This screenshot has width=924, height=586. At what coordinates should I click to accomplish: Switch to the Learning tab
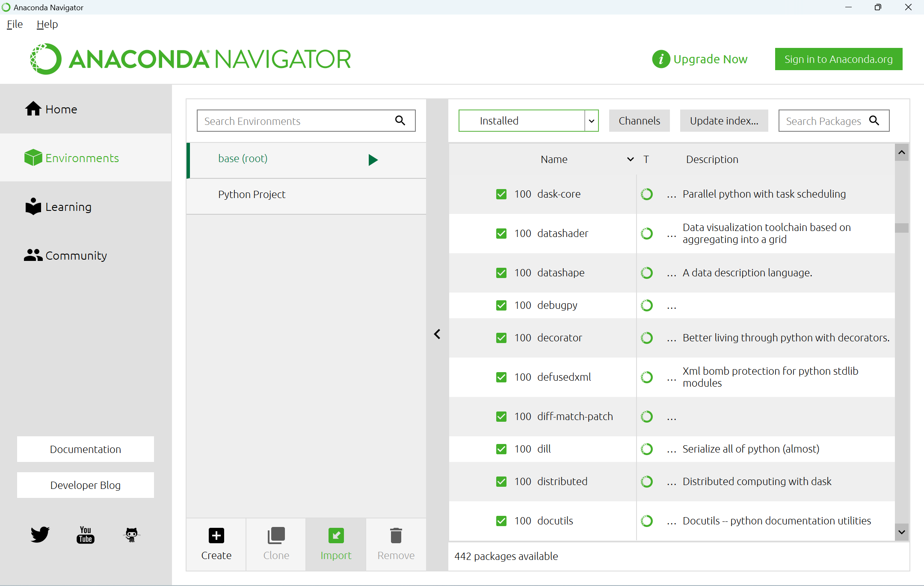(68, 207)
